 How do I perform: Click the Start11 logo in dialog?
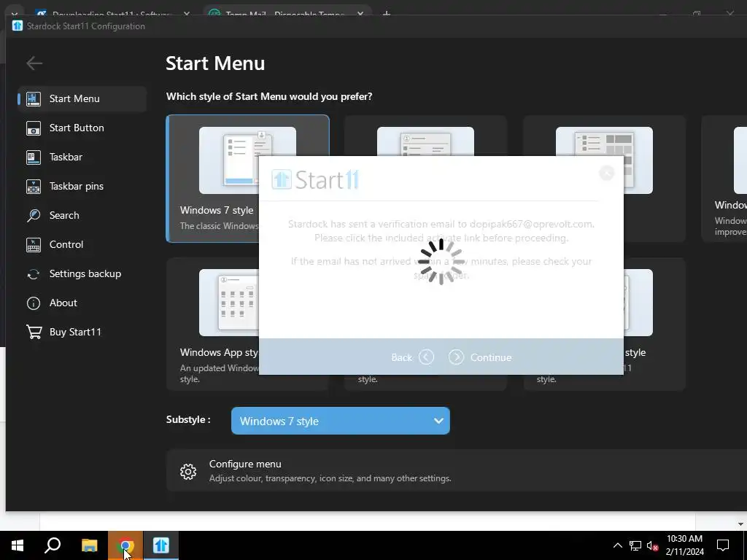click(315, 180)
